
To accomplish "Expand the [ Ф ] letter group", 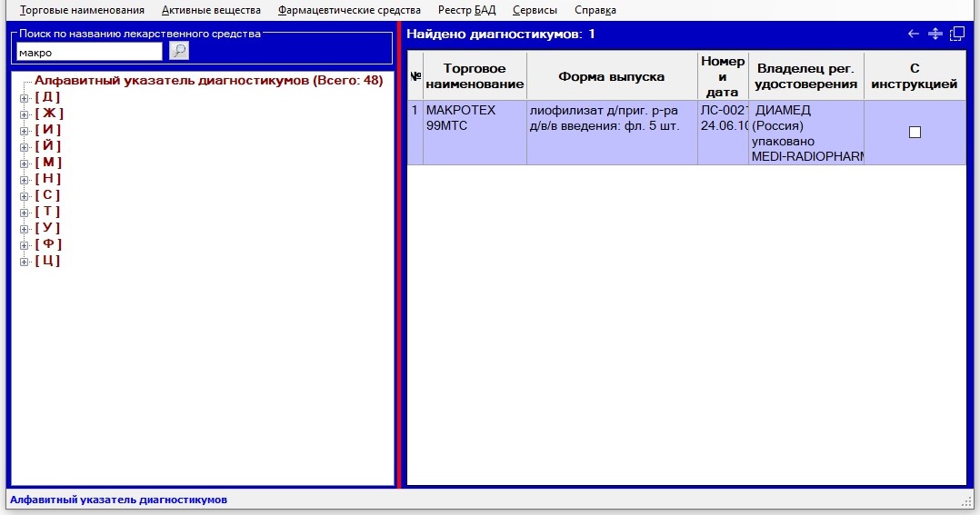I will (x=25, y=245).
